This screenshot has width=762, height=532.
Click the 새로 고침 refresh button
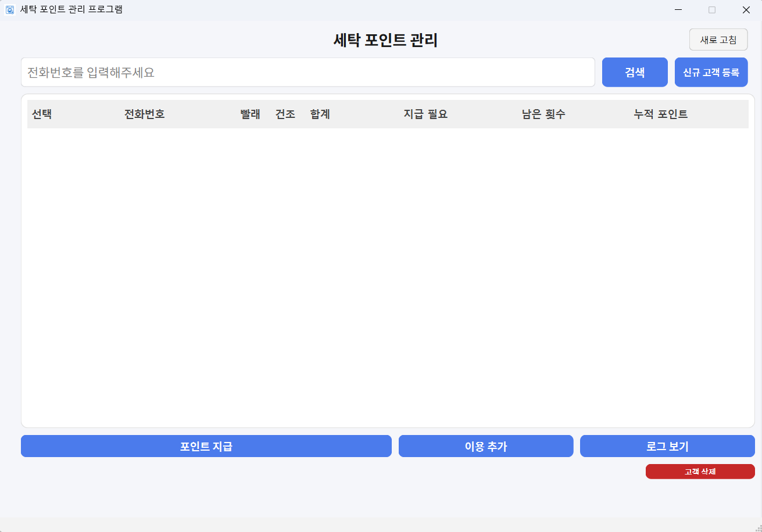click(x=718, y=39)
